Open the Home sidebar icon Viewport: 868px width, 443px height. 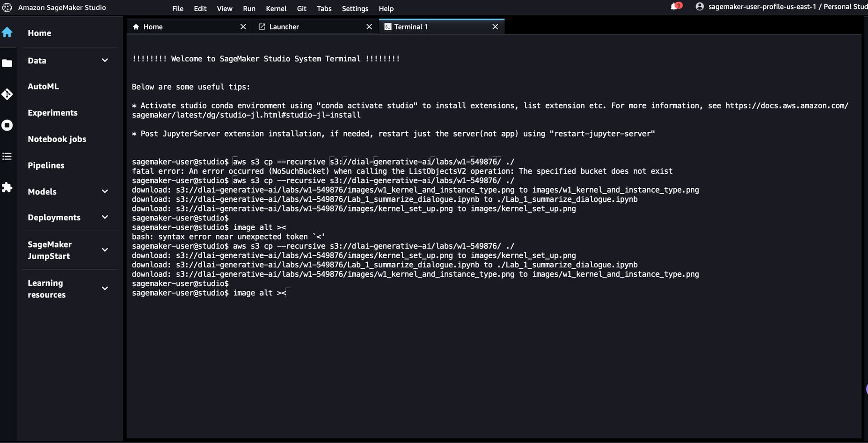7,33
